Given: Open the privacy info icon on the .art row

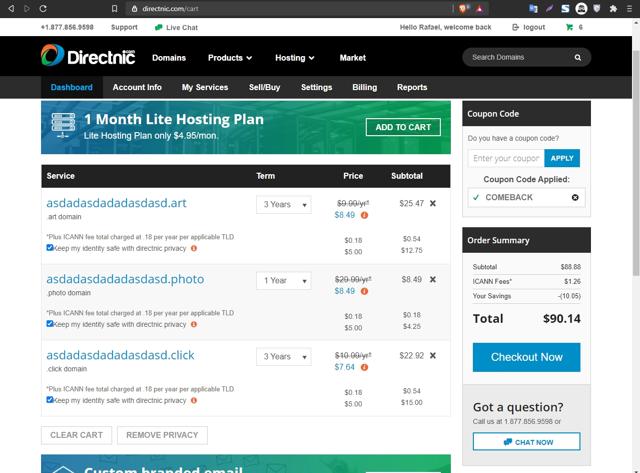Looking at the screenshot, I should (194, 248).
